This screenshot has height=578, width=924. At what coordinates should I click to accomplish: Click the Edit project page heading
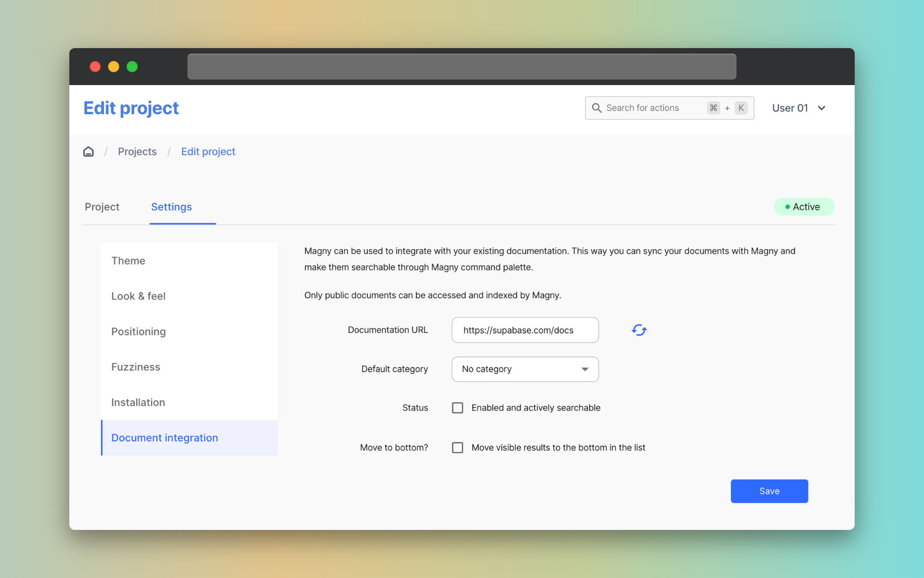131,108
